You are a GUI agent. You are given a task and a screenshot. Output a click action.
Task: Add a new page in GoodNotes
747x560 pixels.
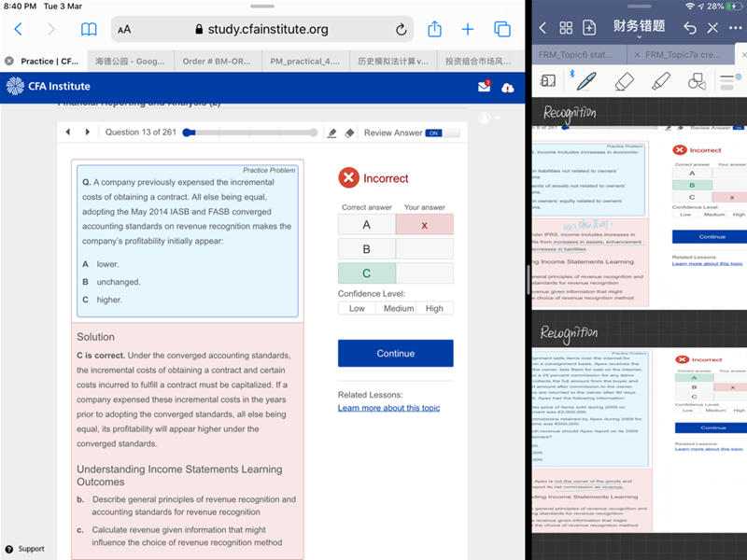(589, 28)
